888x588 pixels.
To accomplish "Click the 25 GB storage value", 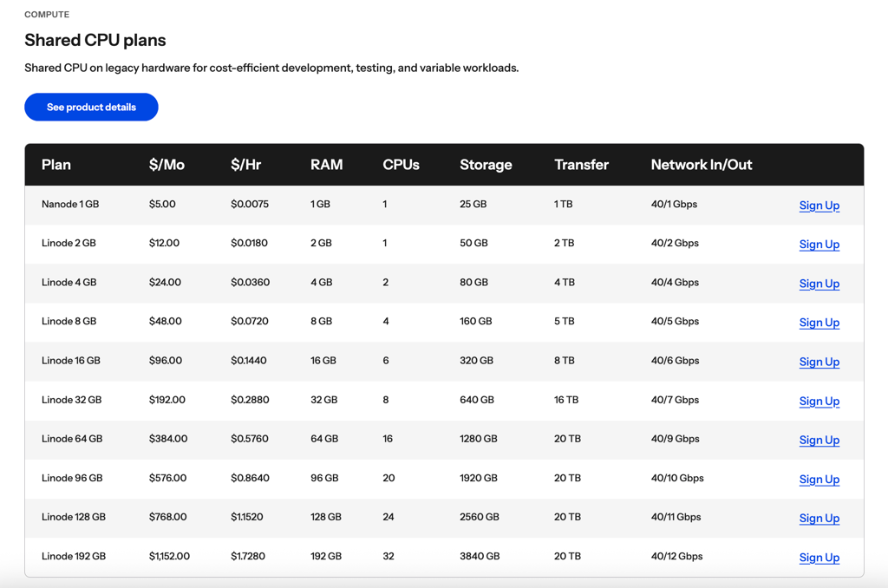I will [473, 204].
